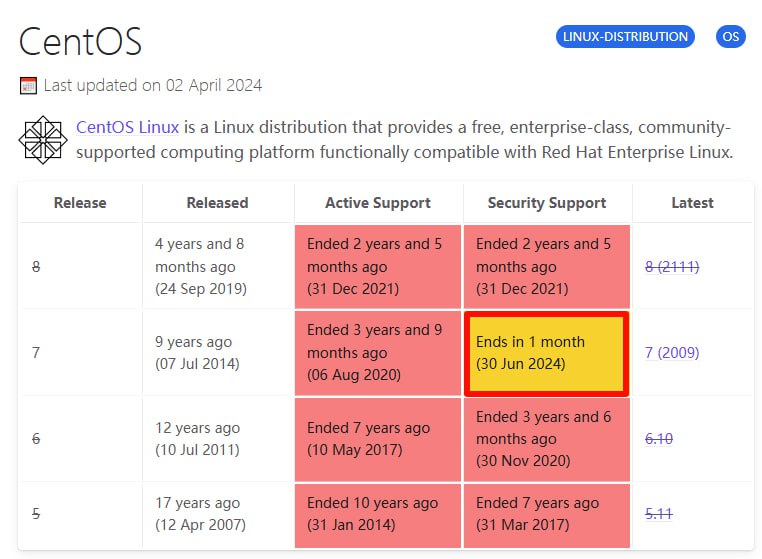Select the LINUX-DISTRIBUTION tag
This screenshot has width=762, height=559.
click(625, 37)
